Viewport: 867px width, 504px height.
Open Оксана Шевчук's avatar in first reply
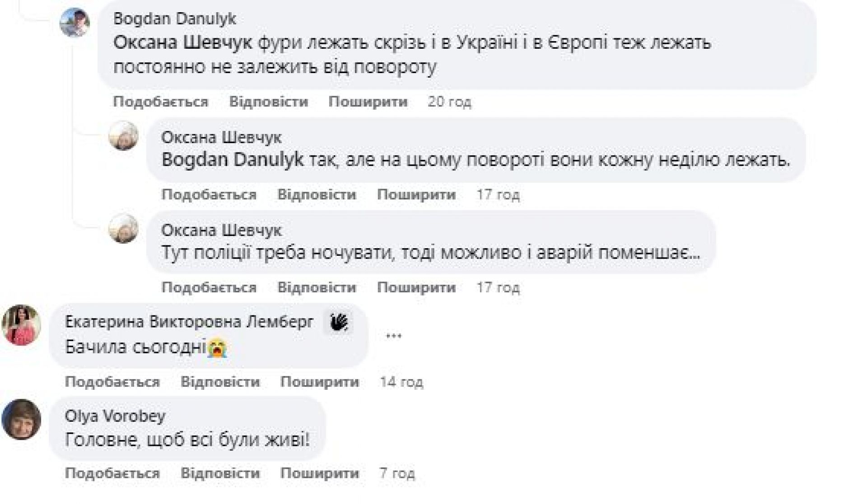pos(123,136)
